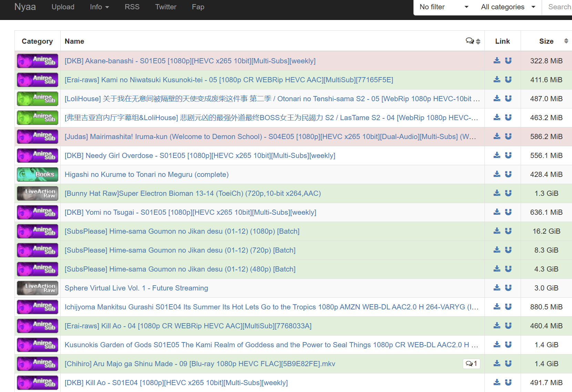Click LiveAction Raw category icon for Bioman row
The height and width of the screenshot is (392, 572).
[38, 193]
